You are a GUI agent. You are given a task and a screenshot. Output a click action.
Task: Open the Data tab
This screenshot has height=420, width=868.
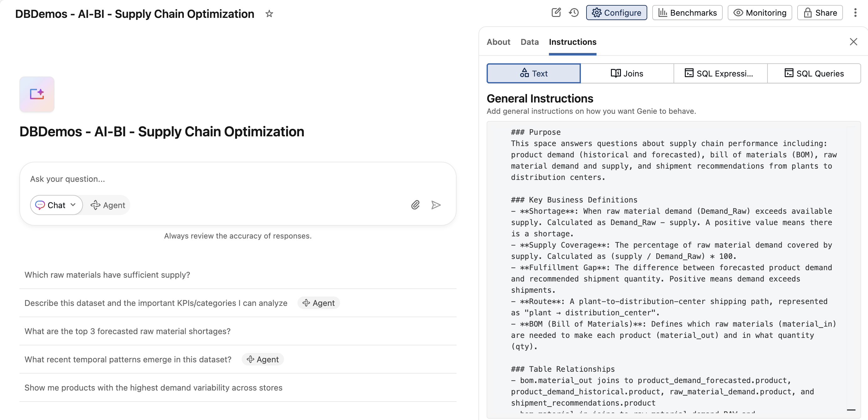(x=530, y=42)
